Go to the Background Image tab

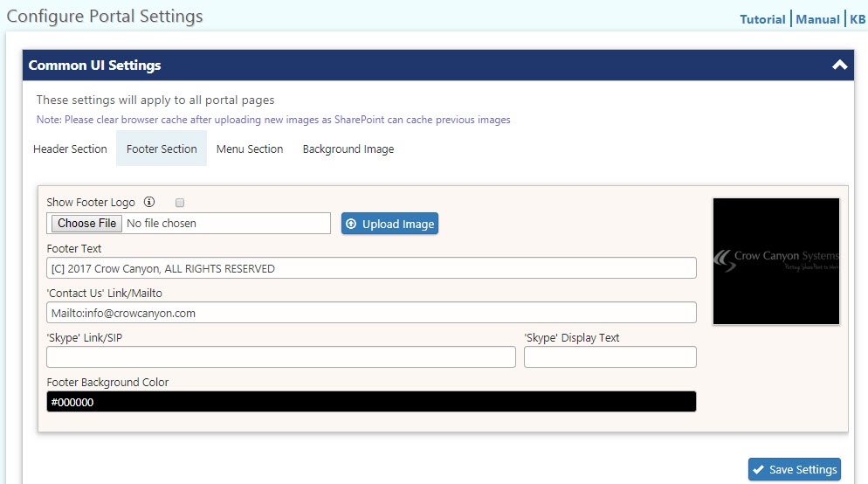[348, 149]
